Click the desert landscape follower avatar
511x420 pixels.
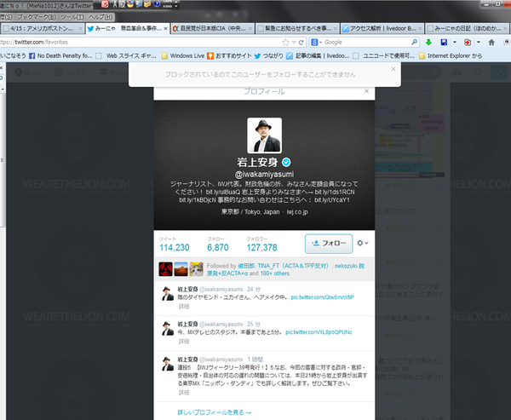click(181, 269)
